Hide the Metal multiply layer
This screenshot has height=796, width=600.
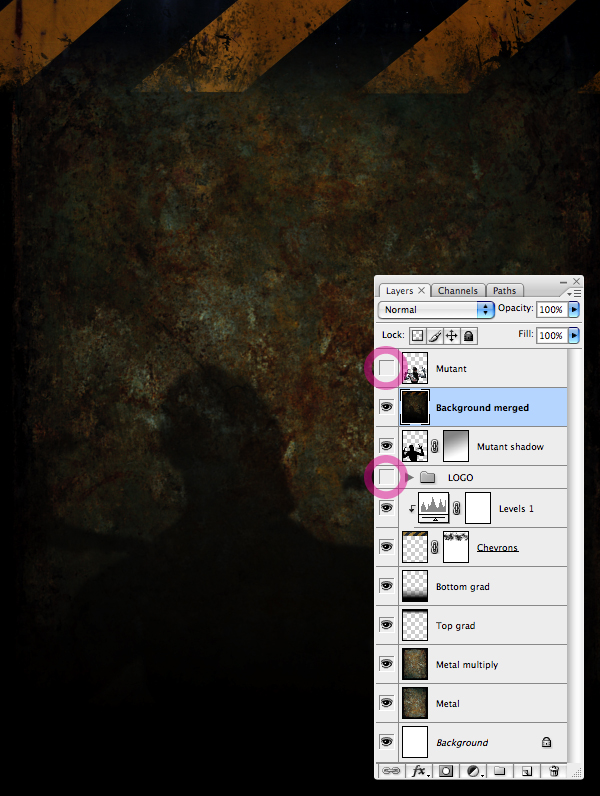[x=386, y=664]
